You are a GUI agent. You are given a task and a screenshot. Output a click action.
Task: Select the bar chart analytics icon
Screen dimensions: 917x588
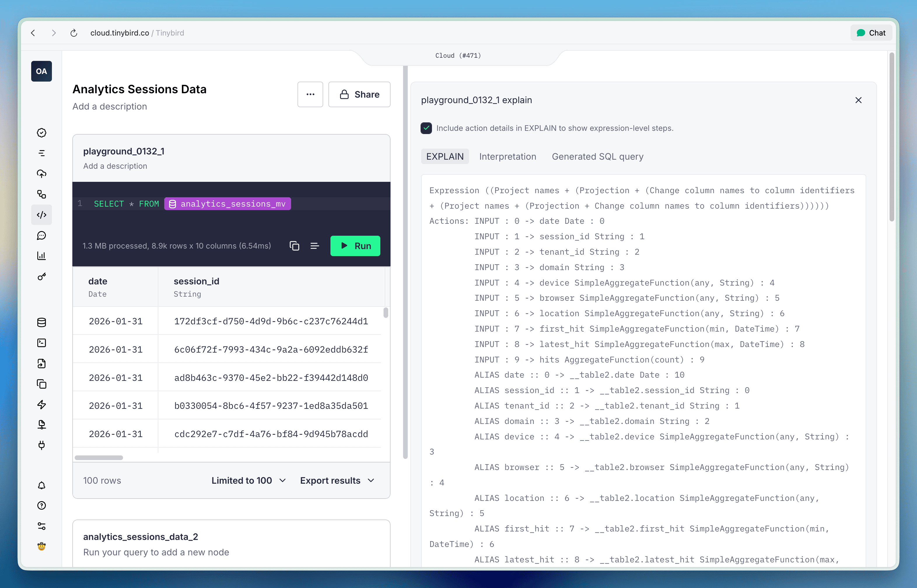[41, 256]
